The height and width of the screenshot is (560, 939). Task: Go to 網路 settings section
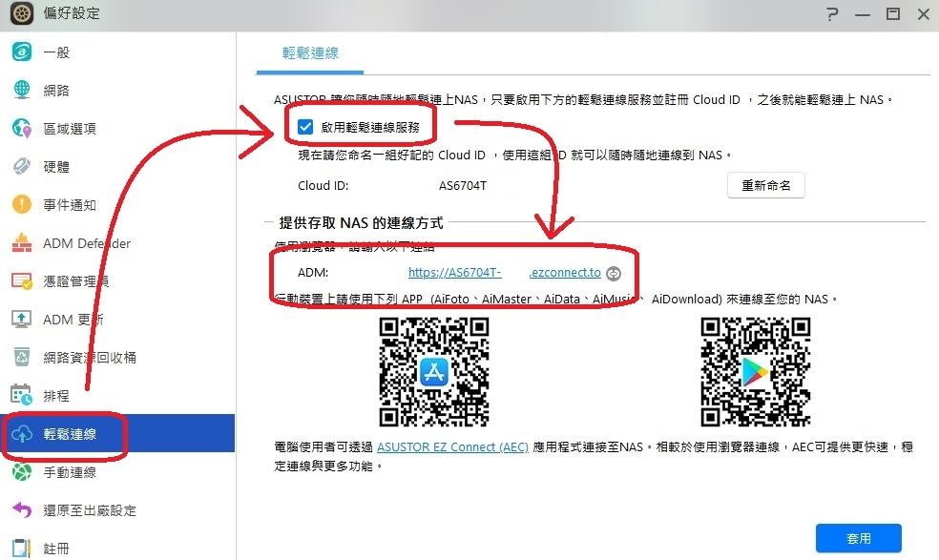click(56, 91)
